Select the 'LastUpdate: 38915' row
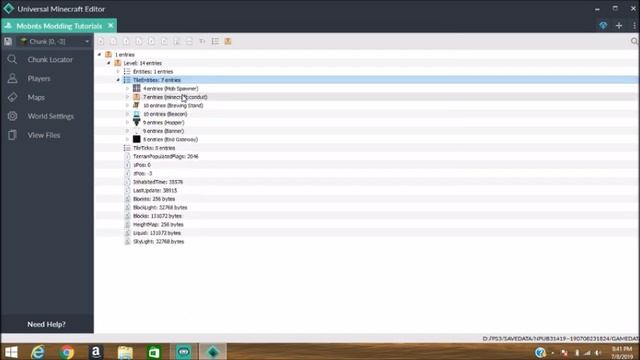The width and height of the screenshot is (640, 360). pyautogui.click(x=155, y=191)
